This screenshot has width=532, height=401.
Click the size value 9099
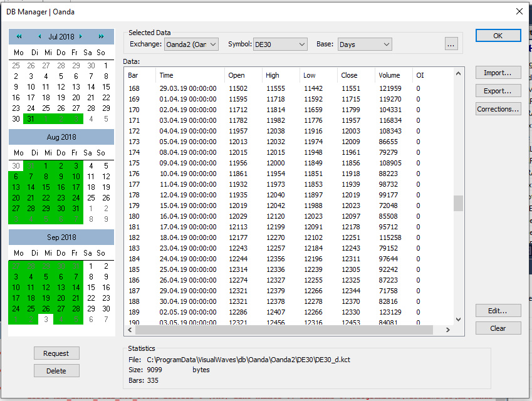(154, 370)
